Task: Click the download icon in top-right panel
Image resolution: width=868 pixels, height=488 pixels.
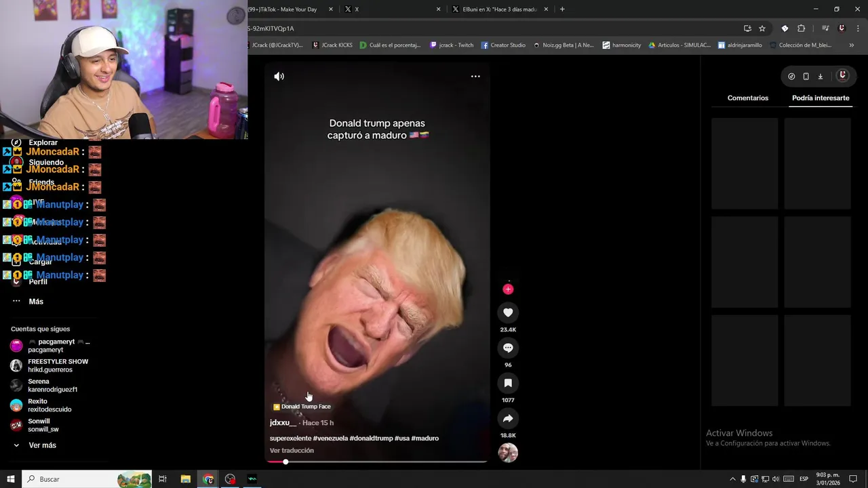Action: [x=820, y=77]
